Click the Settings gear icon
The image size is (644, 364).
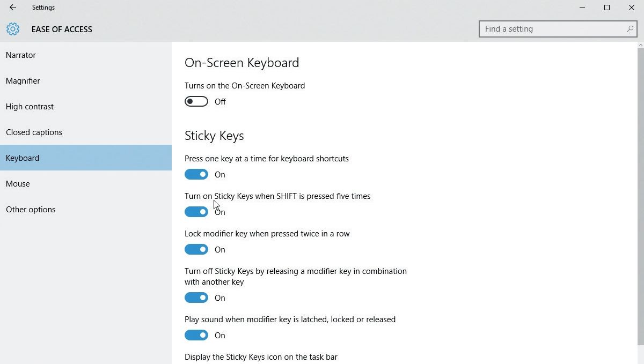(12, 29)
